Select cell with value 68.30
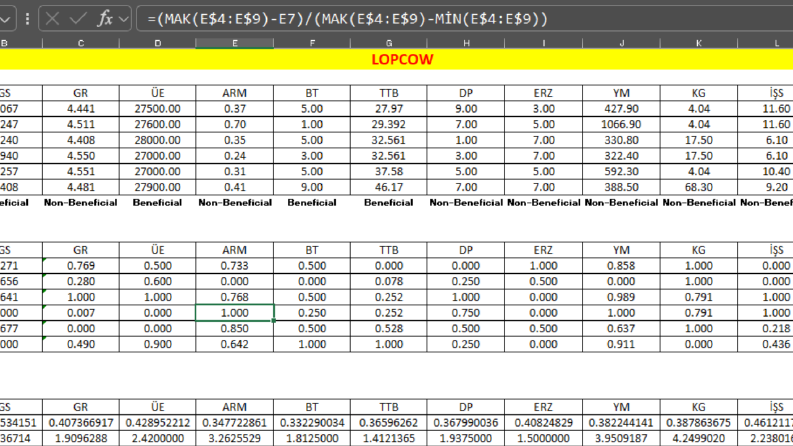 click(x=699, y=187)
